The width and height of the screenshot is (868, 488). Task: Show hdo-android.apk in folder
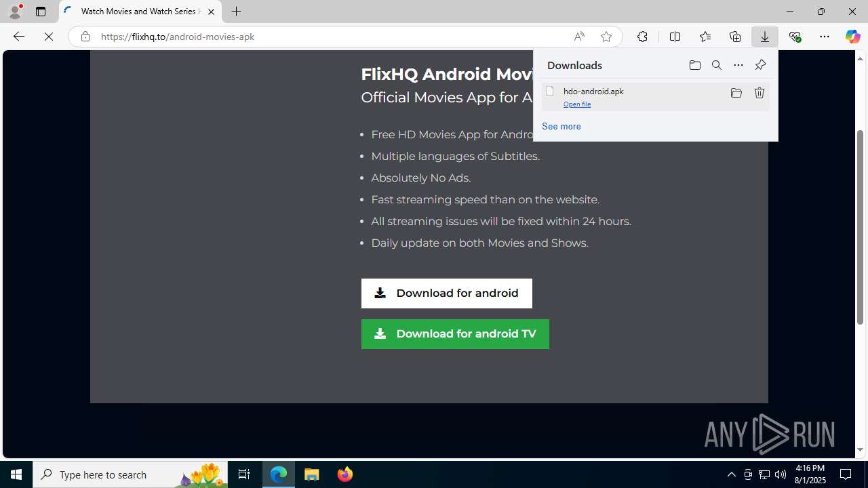[x=736, y=93]
